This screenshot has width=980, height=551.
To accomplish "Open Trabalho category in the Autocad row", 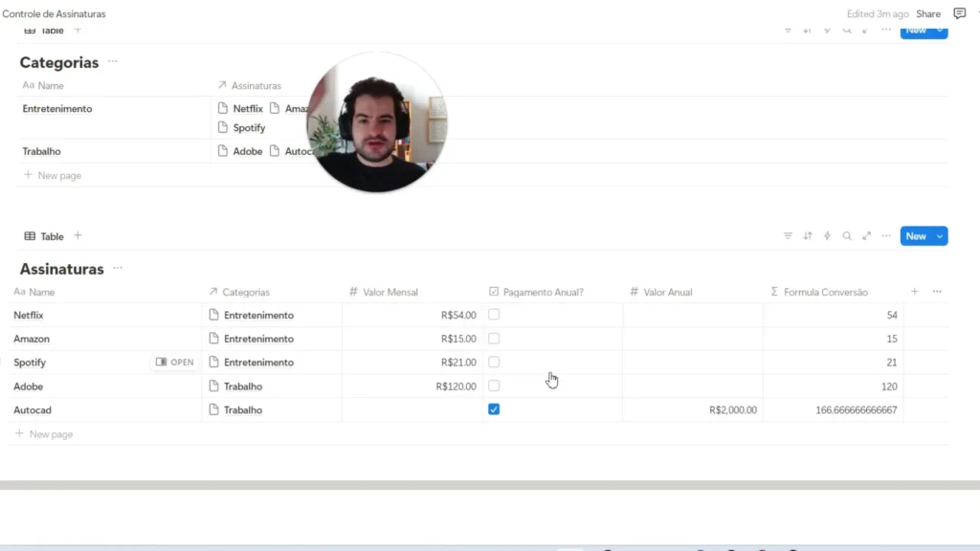I will [235, 409].
